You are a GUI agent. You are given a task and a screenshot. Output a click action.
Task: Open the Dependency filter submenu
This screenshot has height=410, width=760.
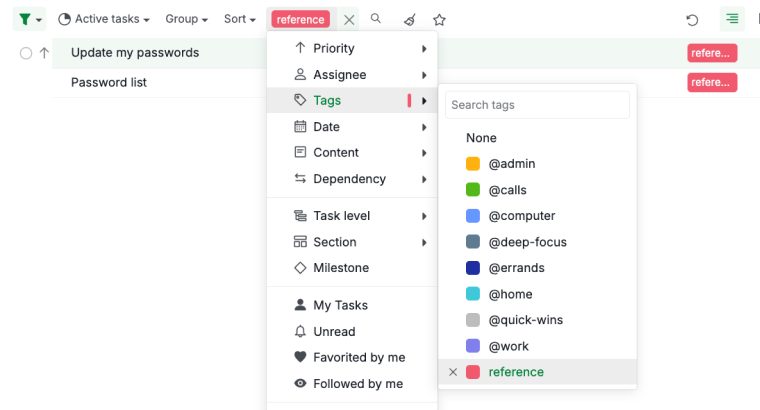tap(352, 179)
